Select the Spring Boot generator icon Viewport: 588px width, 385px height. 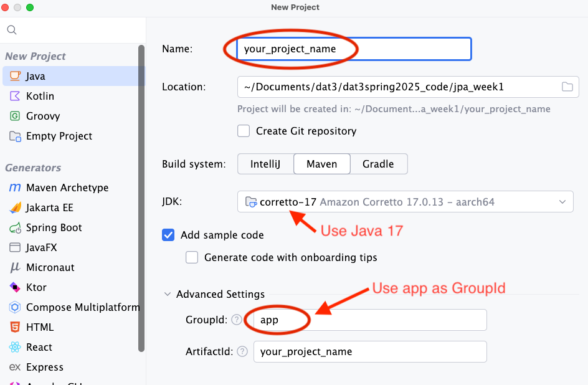(x=14, y=227)
